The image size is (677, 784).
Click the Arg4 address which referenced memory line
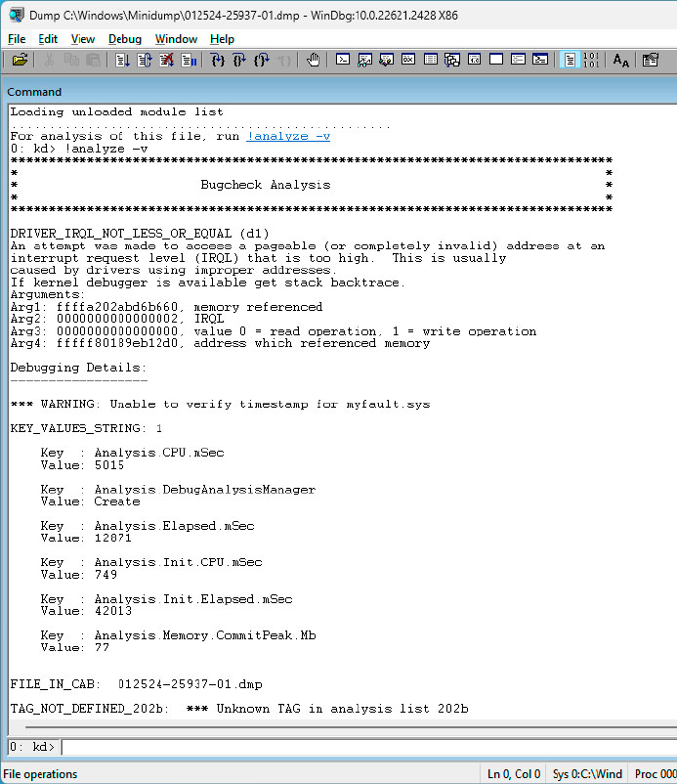click(220, 343)
